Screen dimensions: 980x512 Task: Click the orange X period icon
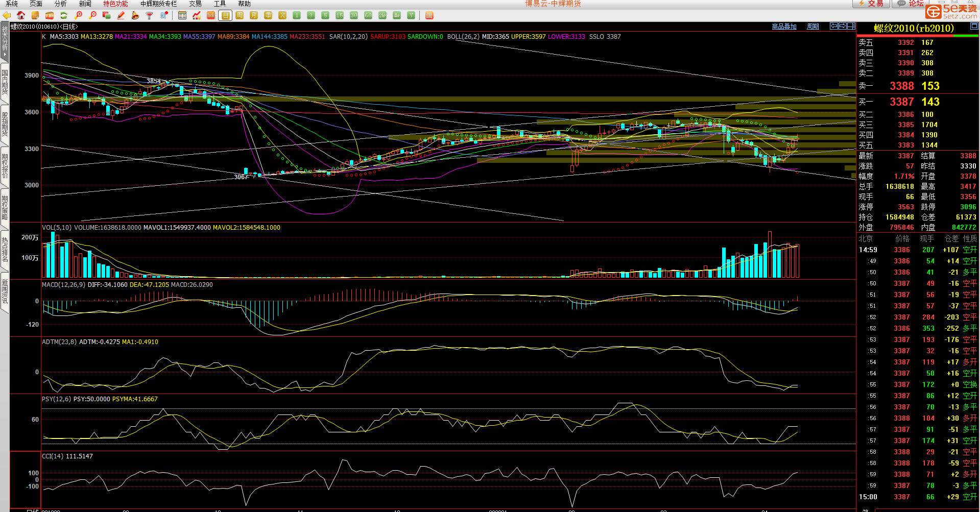[x=282, y=15]
